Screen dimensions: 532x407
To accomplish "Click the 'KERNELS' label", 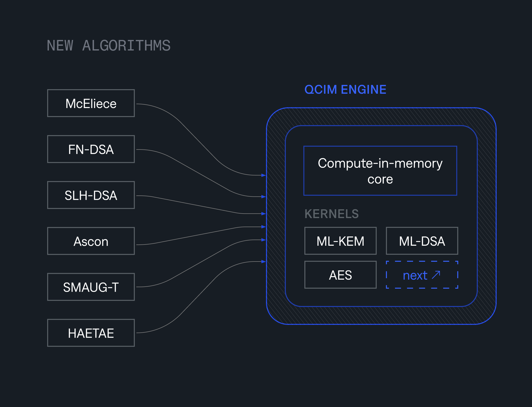I will coord(331,214).
